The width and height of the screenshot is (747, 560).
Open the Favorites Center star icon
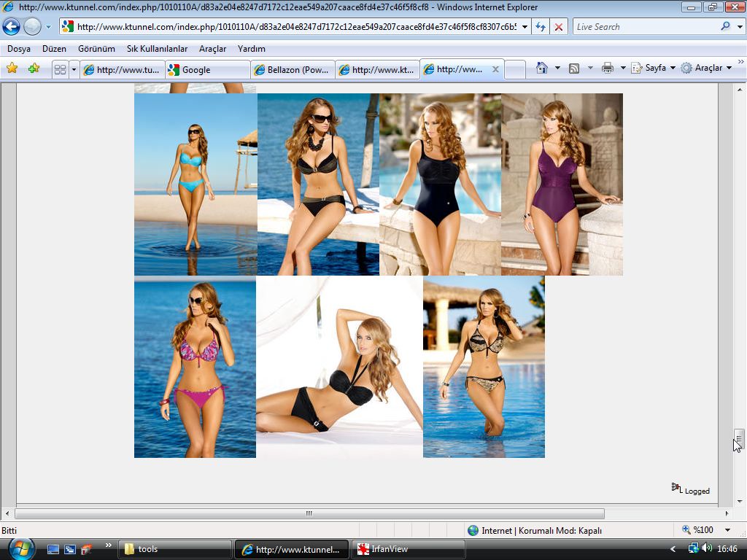pos(12,69)
